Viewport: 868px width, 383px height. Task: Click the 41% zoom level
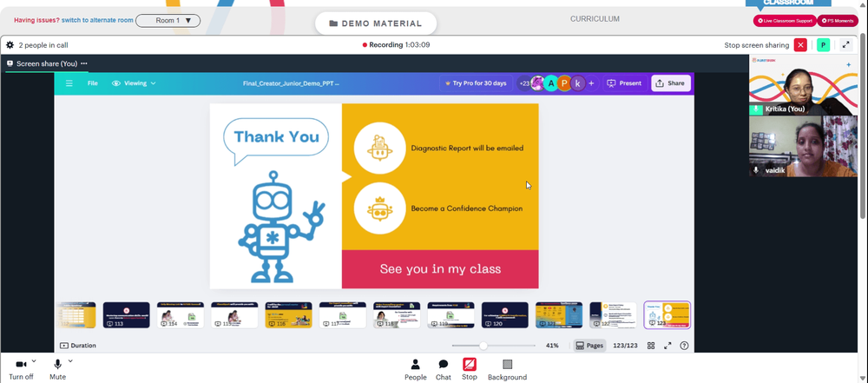552,346
